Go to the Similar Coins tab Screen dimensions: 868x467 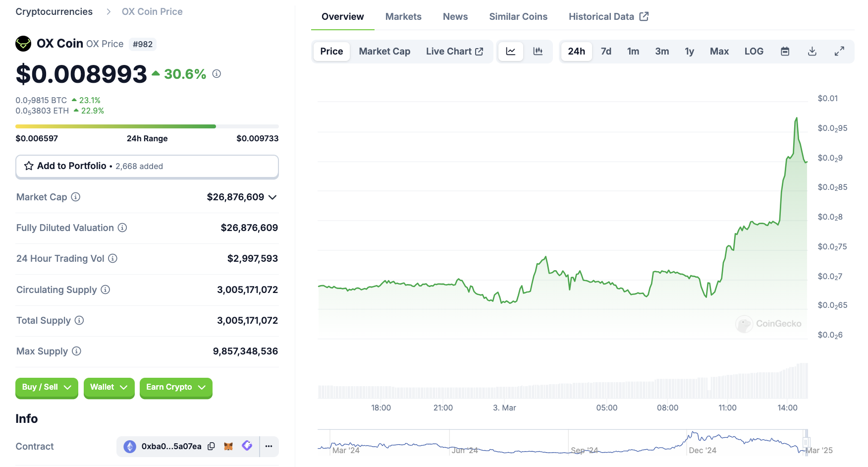point(518,17)
